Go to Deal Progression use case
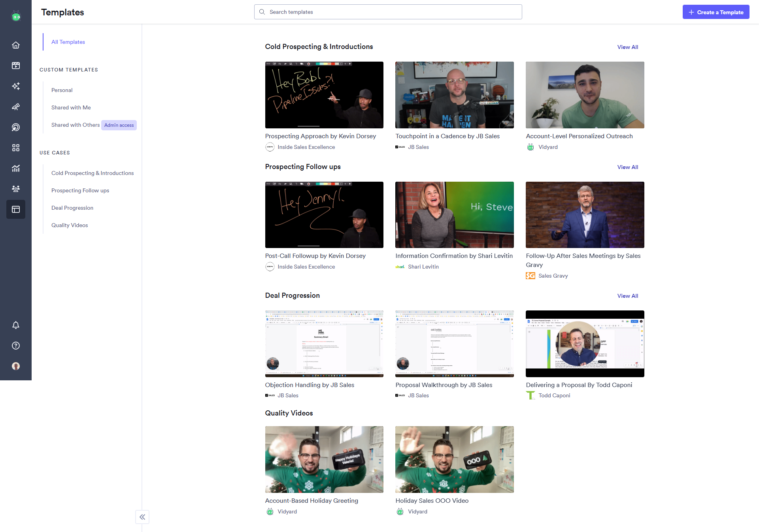The image size is (759, 532). (x=72, y=208)
